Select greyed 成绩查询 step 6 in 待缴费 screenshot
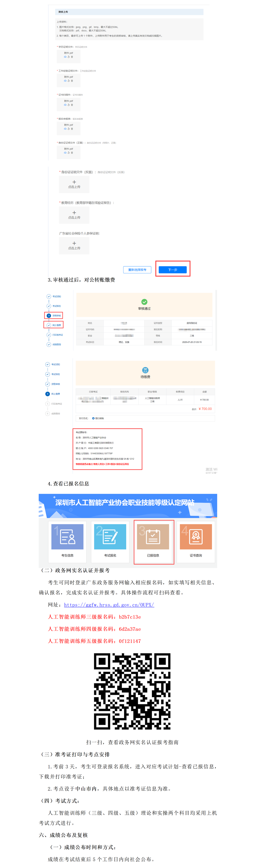 [x=53, y=413]
